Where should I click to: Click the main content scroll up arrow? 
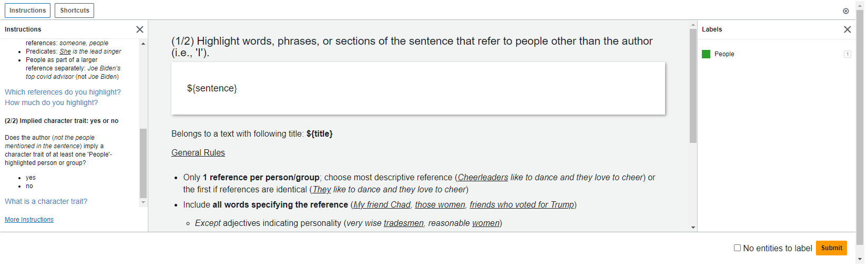[x=693, y=25]
